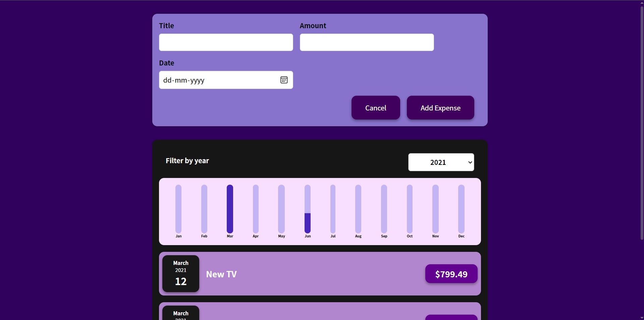This screenshot has height=320, width=644.
Task: Click the May chart bar
Action: [x=281, y=209]
